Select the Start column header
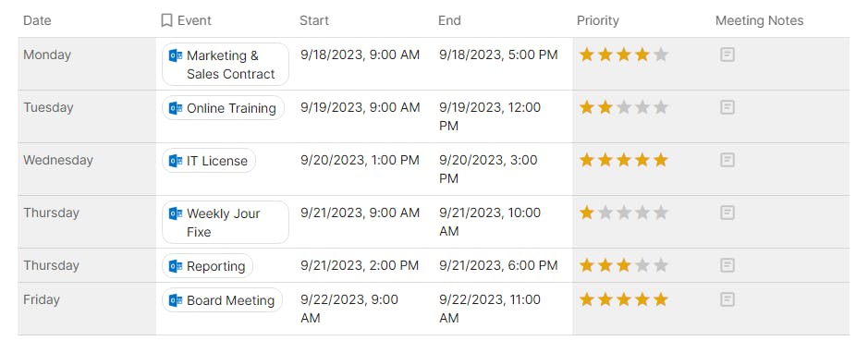This screenshot has height=353, width=868. tap(314, 20)
